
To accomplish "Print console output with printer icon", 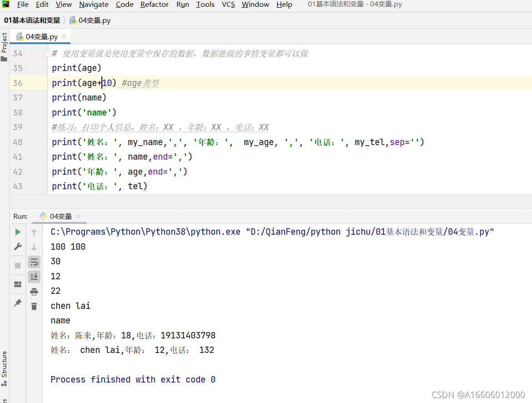I will 34,292.
